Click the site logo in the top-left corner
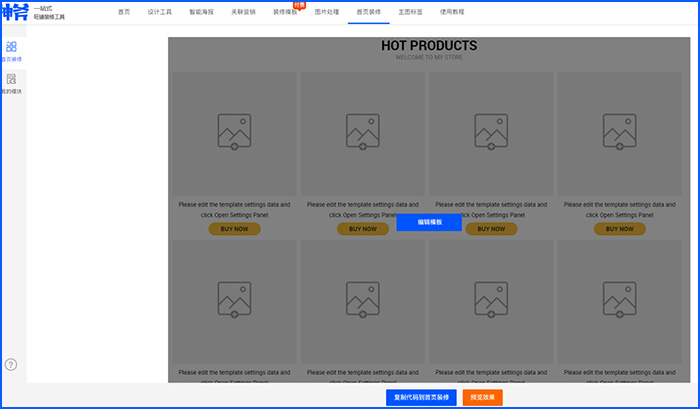The width and height of the screenshot is (700, 409). (15, 12)
